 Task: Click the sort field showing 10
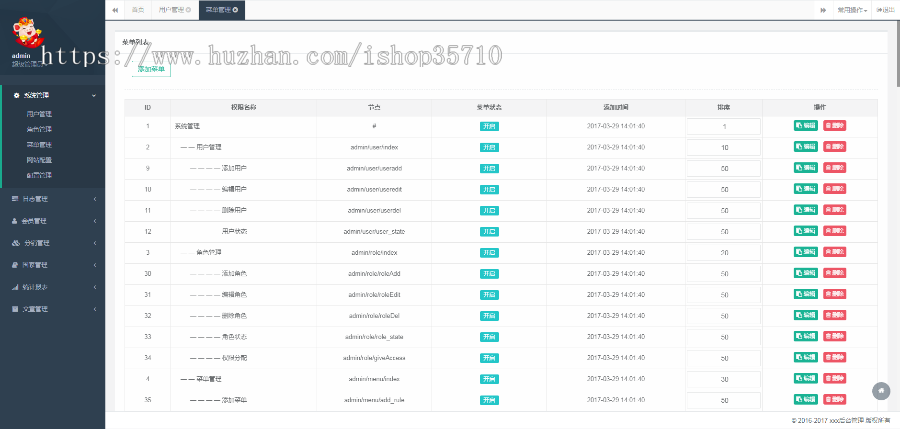click(x=724, y=148)
